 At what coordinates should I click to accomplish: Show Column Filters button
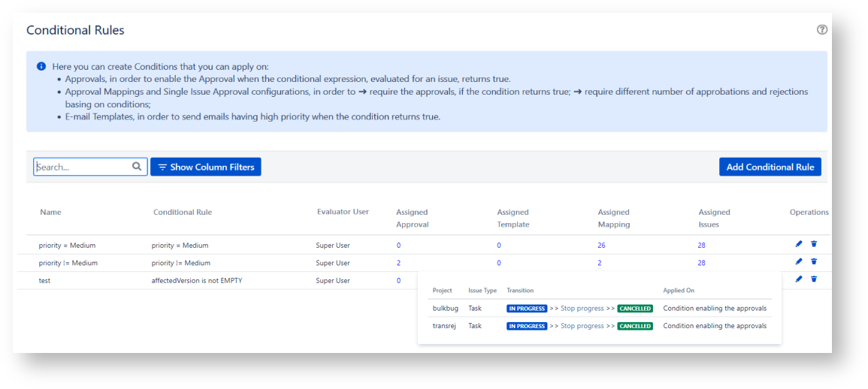(x=205, y=167)
